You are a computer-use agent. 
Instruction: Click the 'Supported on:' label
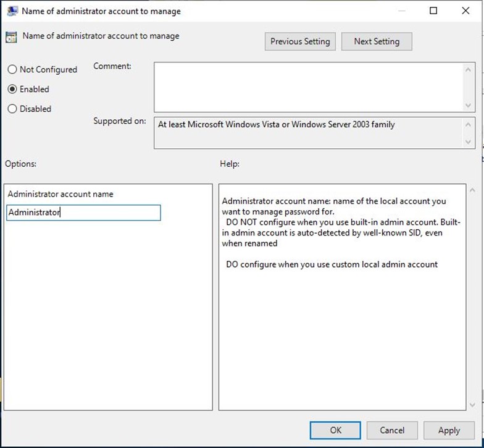[x=120, y=121]
